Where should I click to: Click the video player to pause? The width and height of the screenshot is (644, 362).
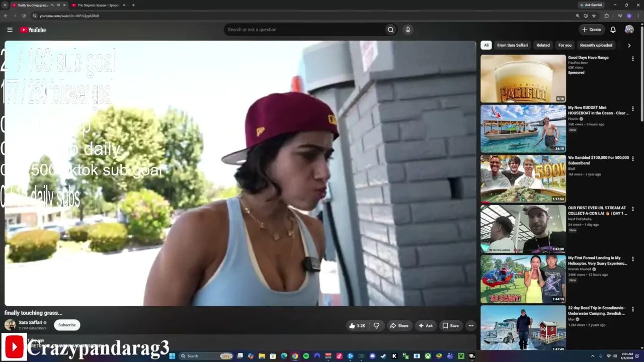[x=240, y=173]
